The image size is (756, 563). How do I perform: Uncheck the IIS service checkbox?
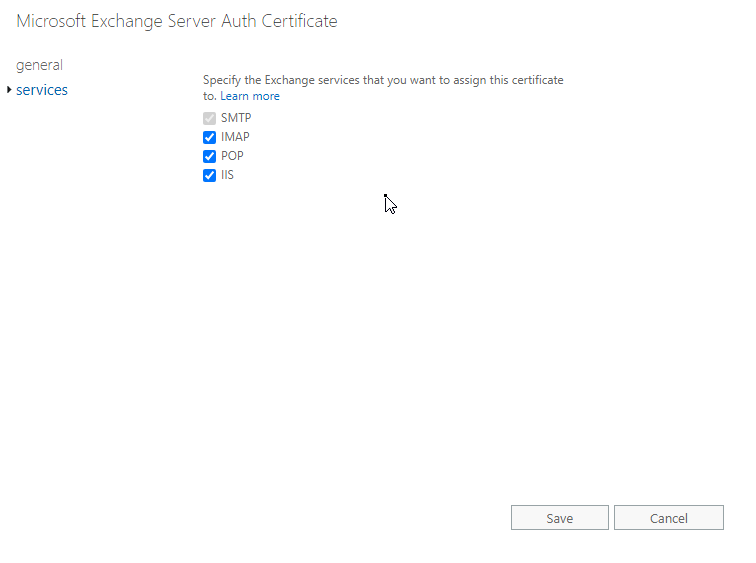[209, 175]
